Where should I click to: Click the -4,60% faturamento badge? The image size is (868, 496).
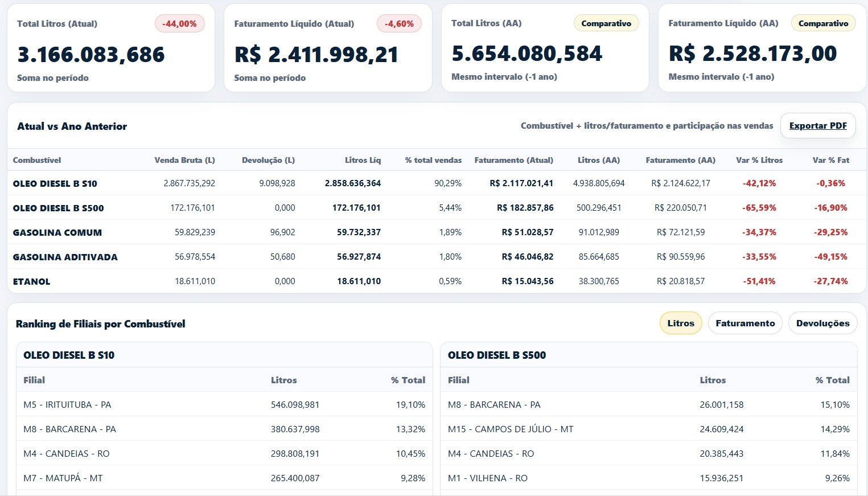[399, 23]
